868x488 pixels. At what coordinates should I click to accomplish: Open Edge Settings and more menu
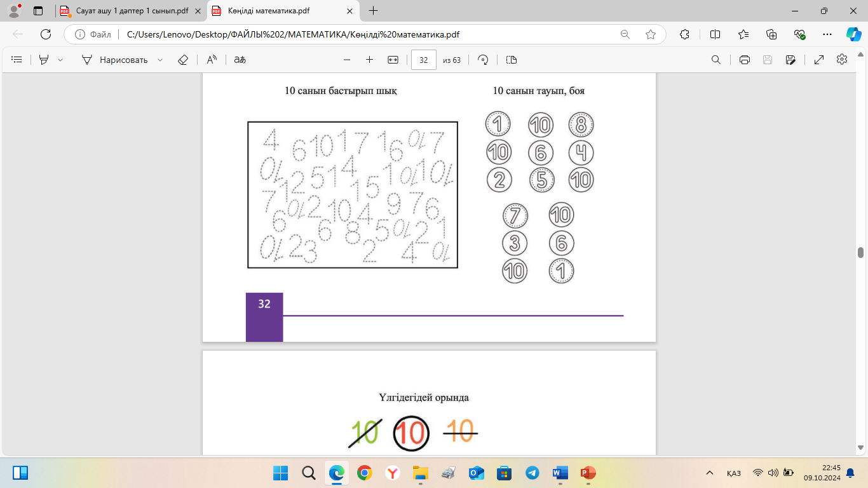pos(827,34)
